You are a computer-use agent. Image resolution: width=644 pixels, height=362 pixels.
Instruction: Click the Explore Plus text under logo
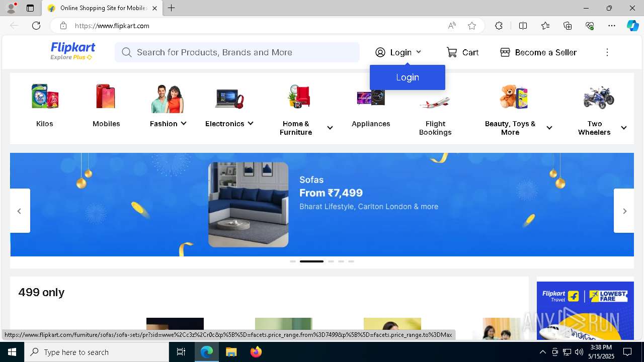tap(71, 57)
